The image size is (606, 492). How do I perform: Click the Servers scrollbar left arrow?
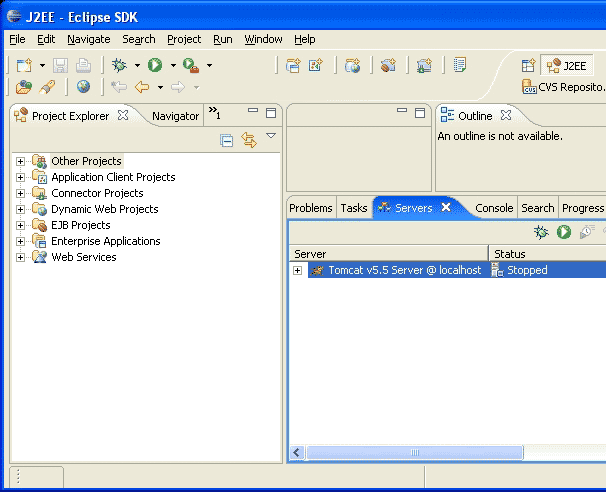296,452
